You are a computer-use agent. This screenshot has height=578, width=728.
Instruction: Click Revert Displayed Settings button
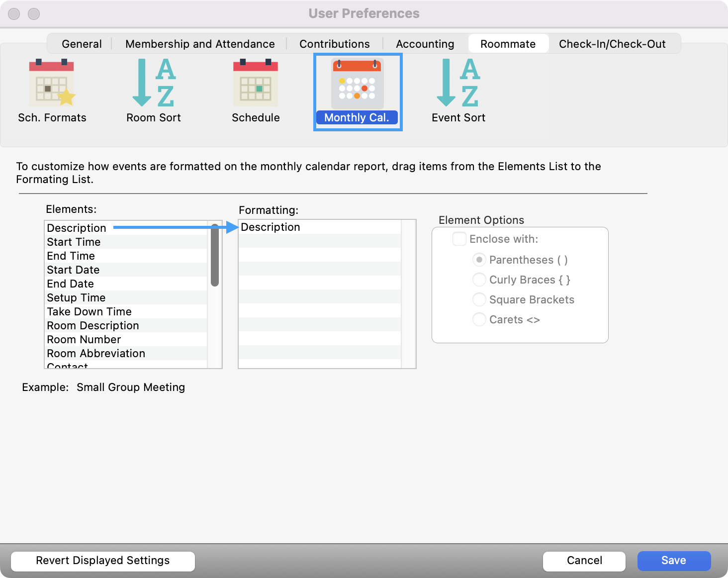pyautogui.click(x=103, y=561)
